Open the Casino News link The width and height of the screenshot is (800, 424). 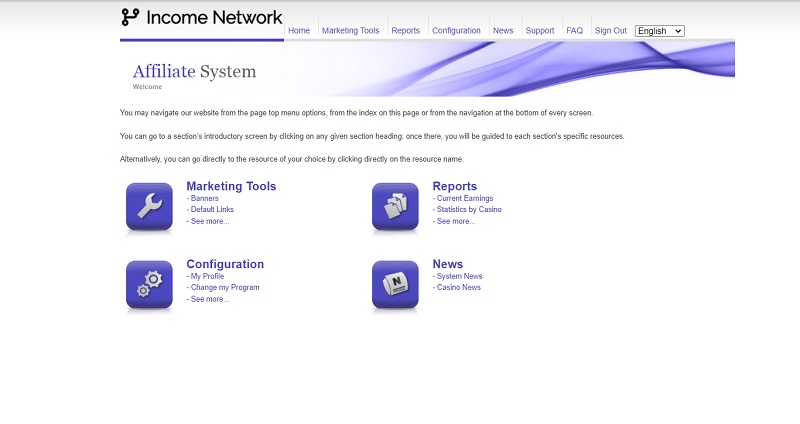459,288
